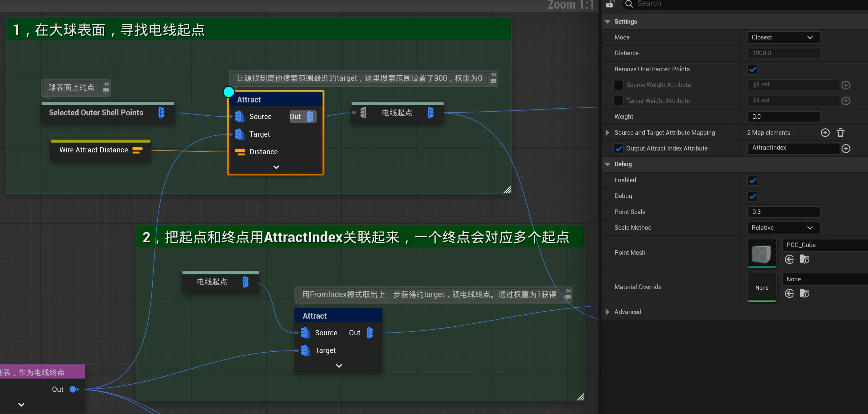Screen dimensions: 868x414
Task: Click plus icon next to AttractIndex field
Action: click(846, 148)
